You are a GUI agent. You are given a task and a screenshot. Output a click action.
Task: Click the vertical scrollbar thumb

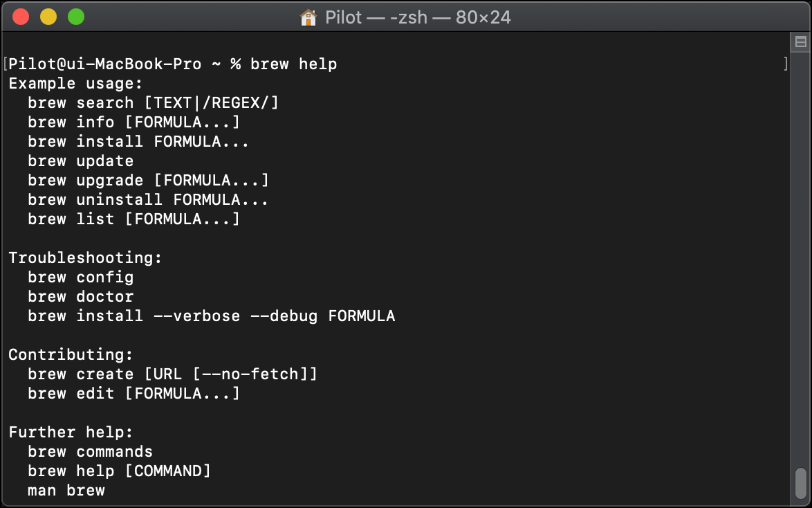801,483
